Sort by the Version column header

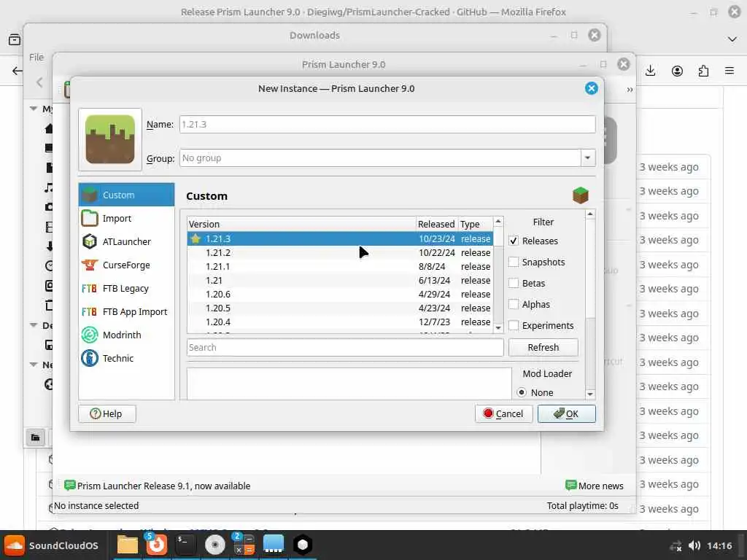coord(301,224)
